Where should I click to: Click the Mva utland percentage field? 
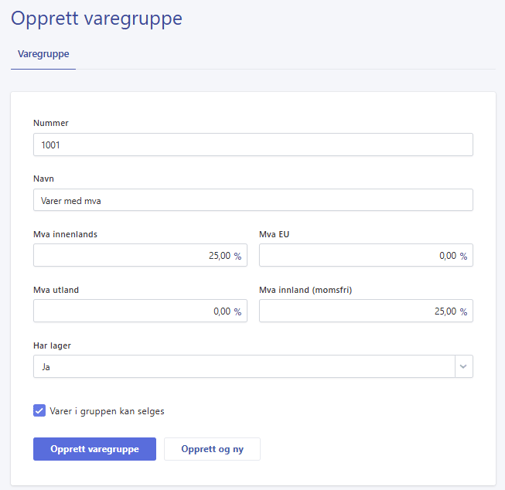(x=140, y=311)
